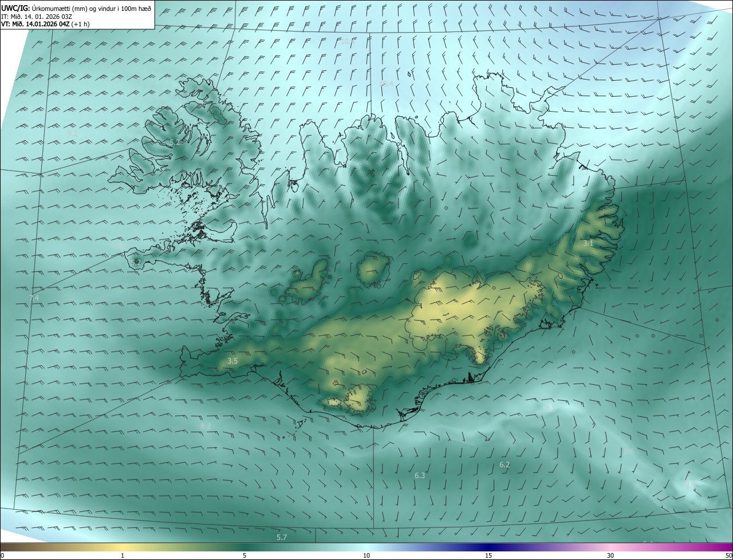Click the 5.7 value label above the colorbar
733x560 pixels.
(x=282, y=537)
